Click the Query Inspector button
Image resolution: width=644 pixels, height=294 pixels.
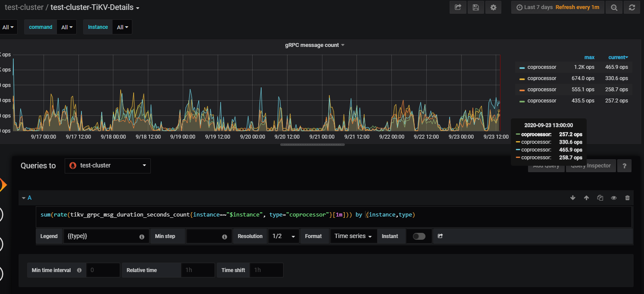[x=591, y=166]
